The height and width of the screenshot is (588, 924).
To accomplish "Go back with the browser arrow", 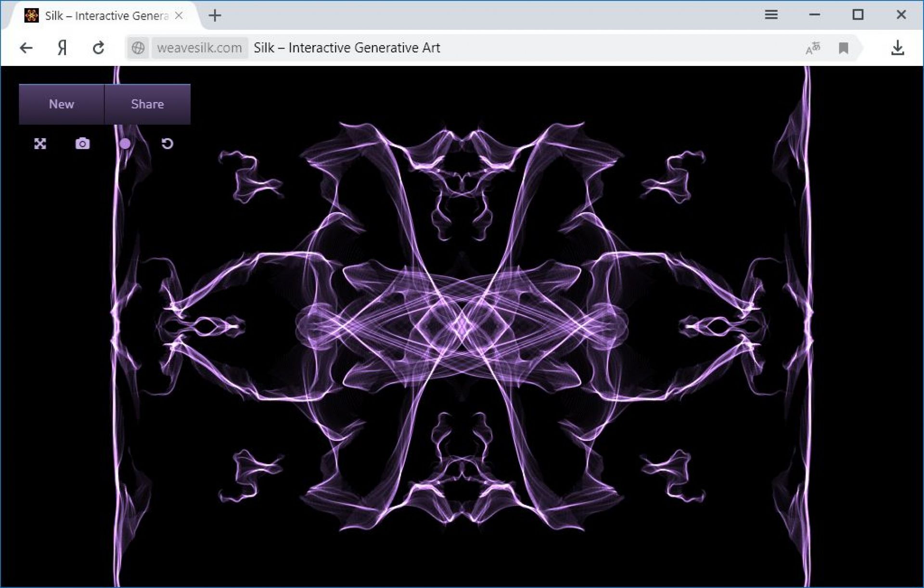I will click(26, 48).
